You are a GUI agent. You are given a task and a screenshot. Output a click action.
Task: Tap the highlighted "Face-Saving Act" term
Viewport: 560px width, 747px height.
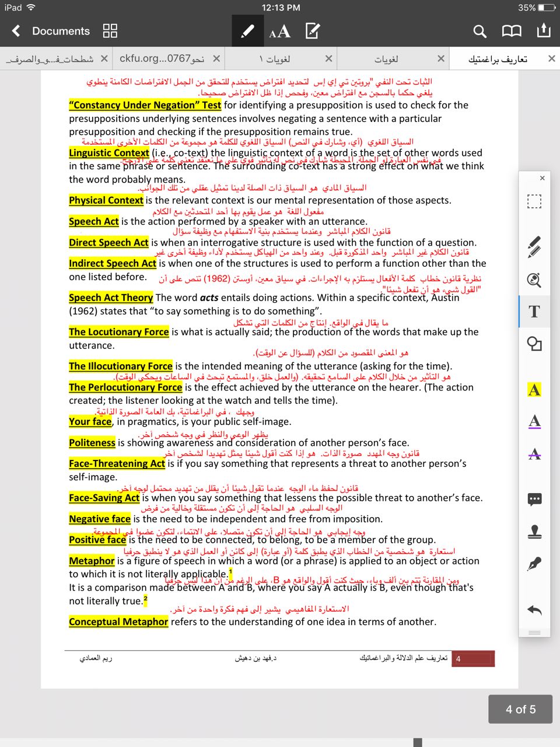coord(104,498)
